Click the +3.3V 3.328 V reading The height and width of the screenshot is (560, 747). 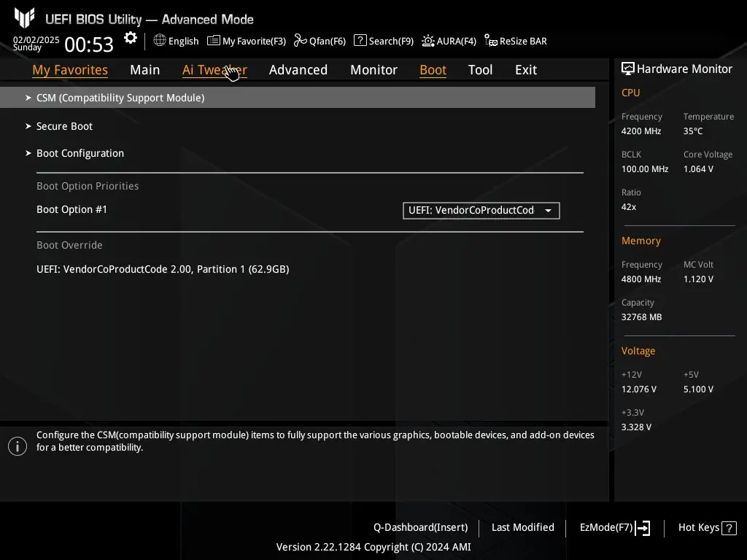point(636,427)
